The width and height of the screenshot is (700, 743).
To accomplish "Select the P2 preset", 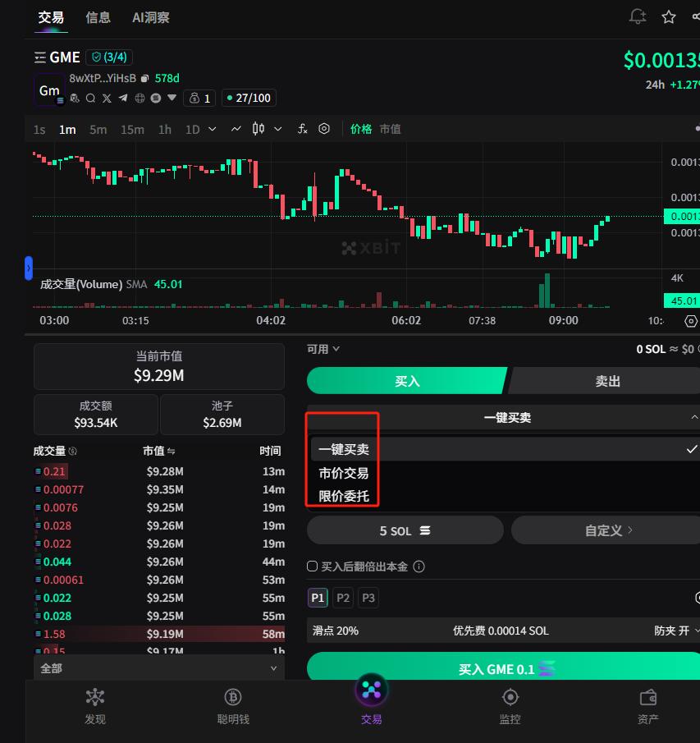I will coord(343,598).
